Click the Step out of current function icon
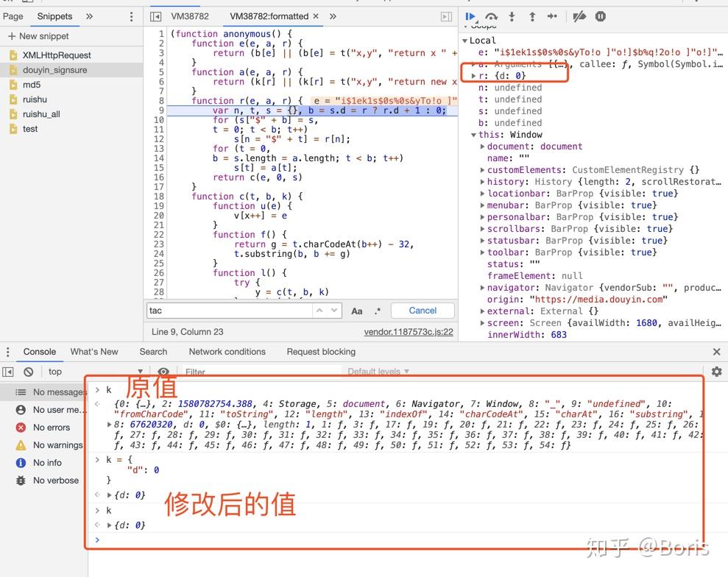 point(530,15)
